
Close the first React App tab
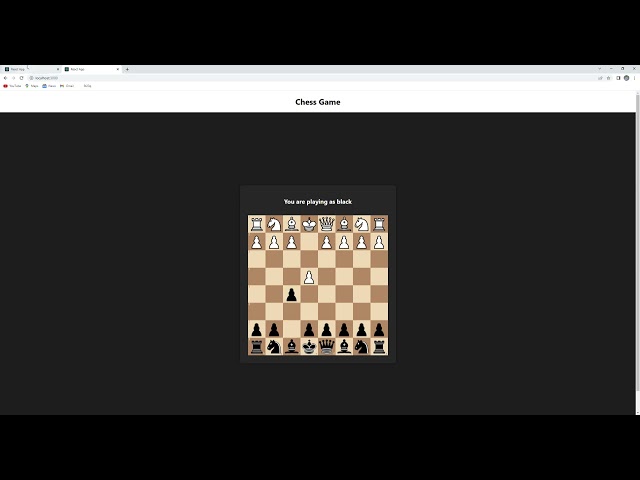point(58,69)
